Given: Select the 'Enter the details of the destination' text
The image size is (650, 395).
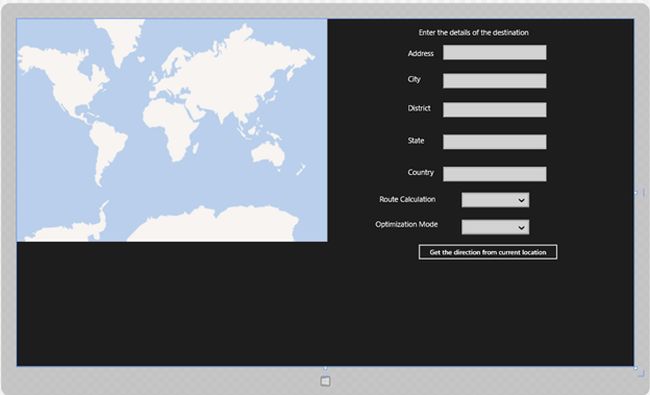Looking at the screenshot, I should point(473,32).
